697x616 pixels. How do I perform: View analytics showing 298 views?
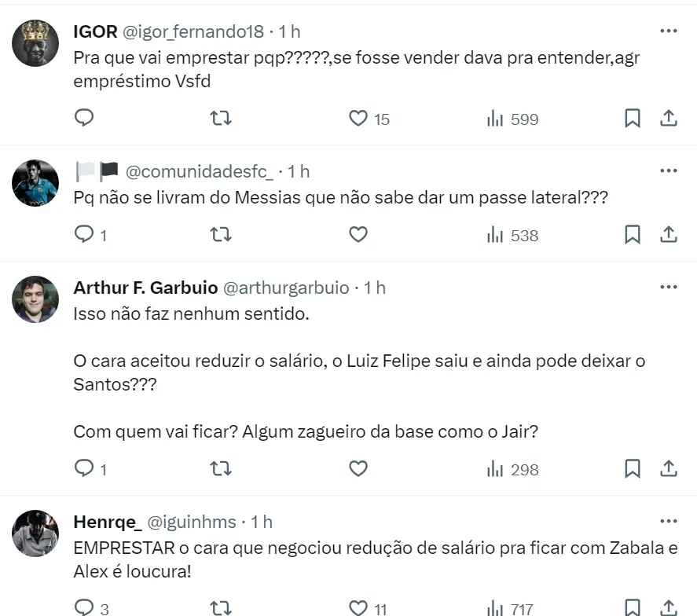[x=512, y=468]
